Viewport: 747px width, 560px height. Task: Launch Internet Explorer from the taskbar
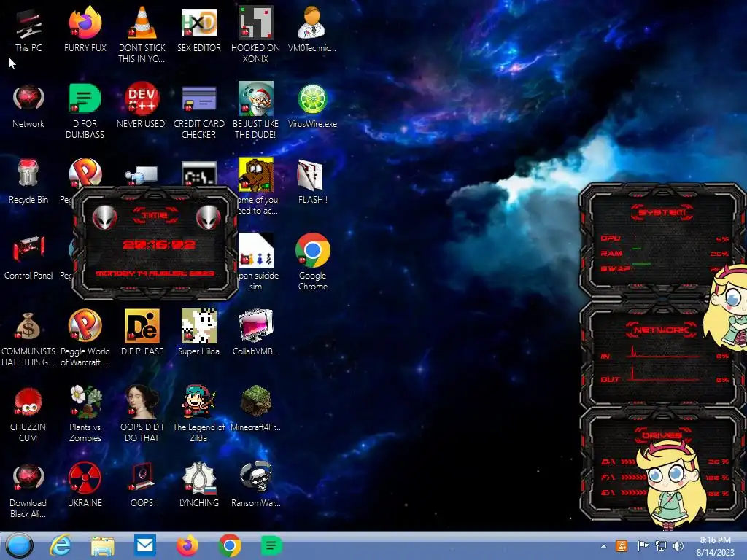point(61,545)
